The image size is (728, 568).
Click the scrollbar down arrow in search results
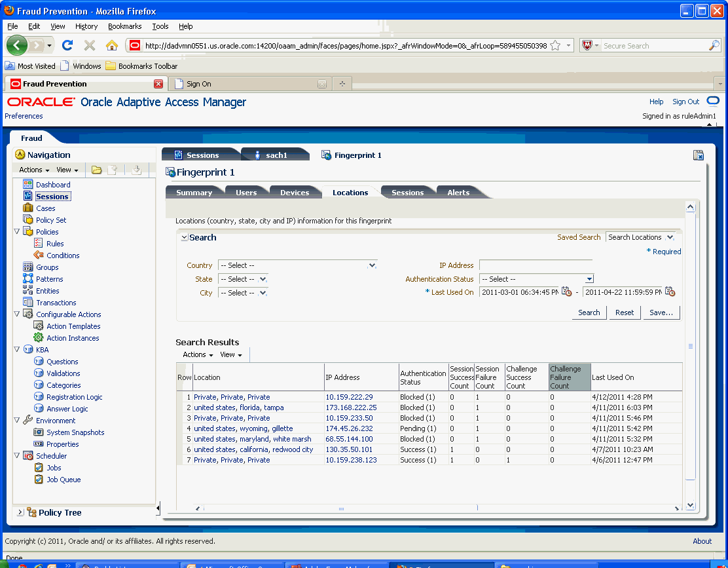690,506
